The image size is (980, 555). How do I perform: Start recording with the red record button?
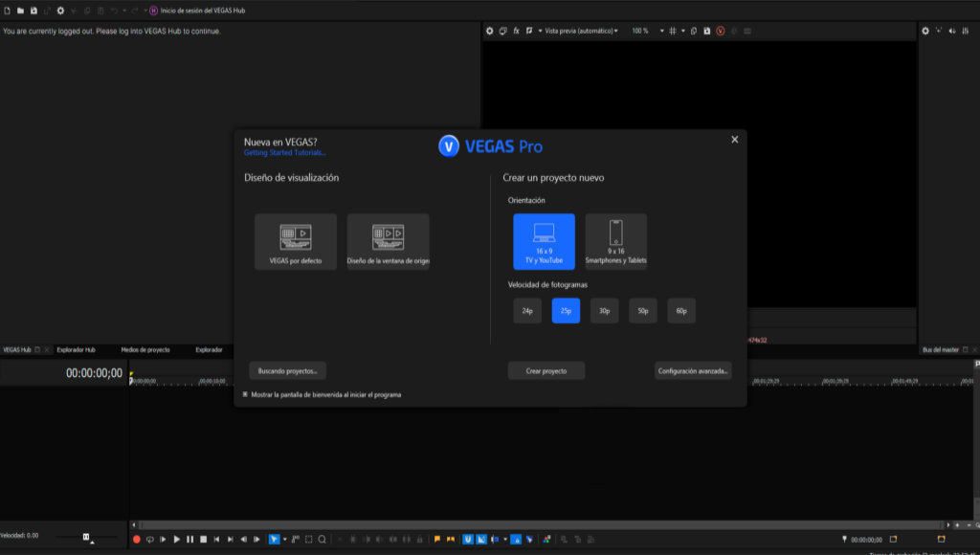coord(136,540)
